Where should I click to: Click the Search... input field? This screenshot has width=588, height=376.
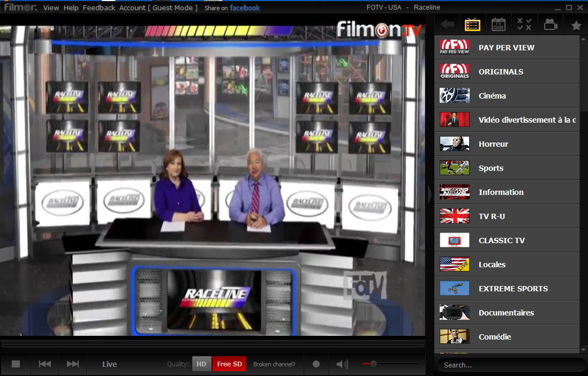(511, 365)
